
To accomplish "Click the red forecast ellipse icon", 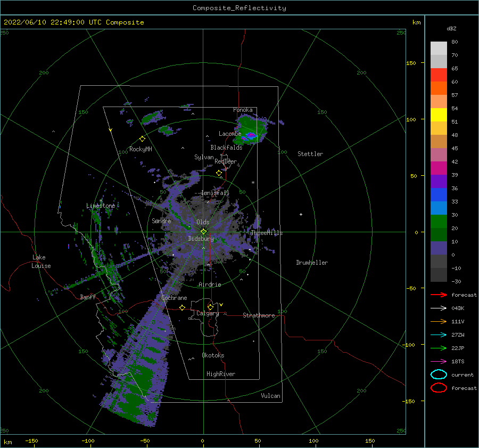I will [439, 388].
